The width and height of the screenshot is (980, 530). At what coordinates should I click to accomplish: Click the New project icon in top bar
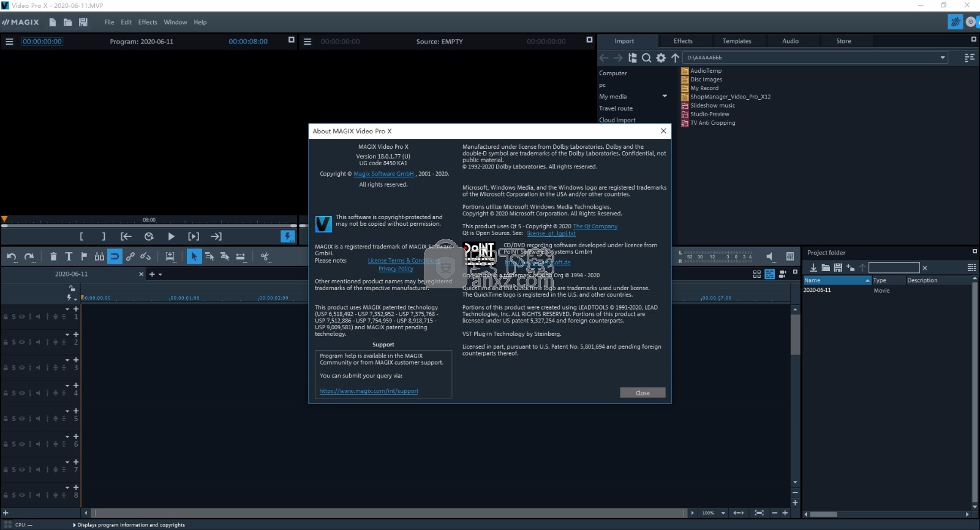(x=53, y=22)
